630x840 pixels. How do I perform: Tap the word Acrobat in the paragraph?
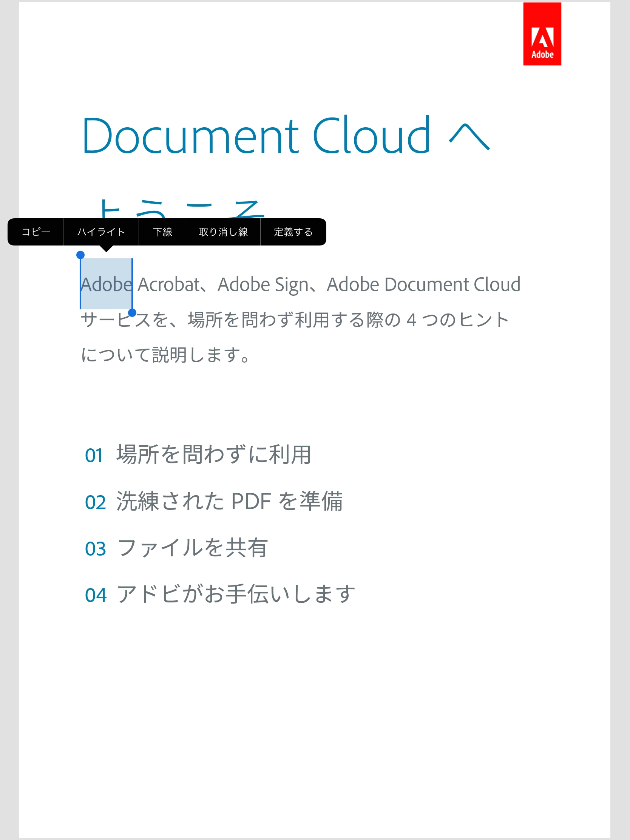(168, 284)
